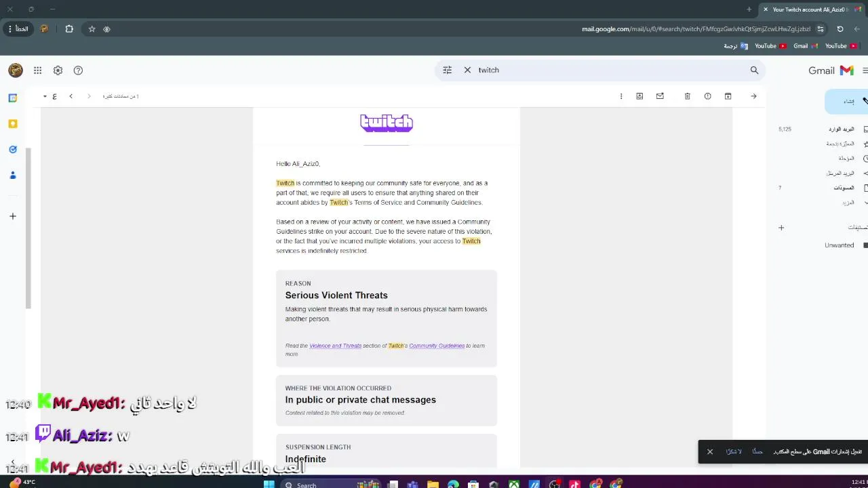Show Gmail search options
868x488 pixels.
pos(447,70)
